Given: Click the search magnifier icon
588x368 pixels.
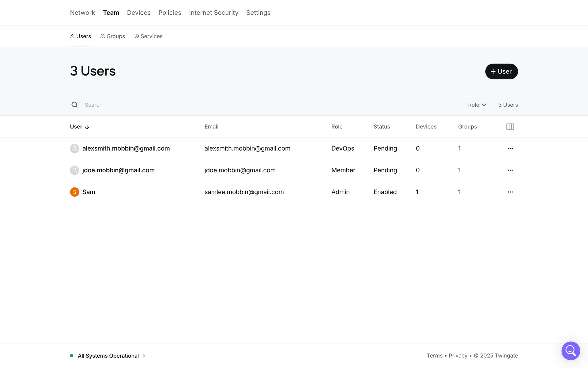Looking at the screenshot, I should point(74,105).
